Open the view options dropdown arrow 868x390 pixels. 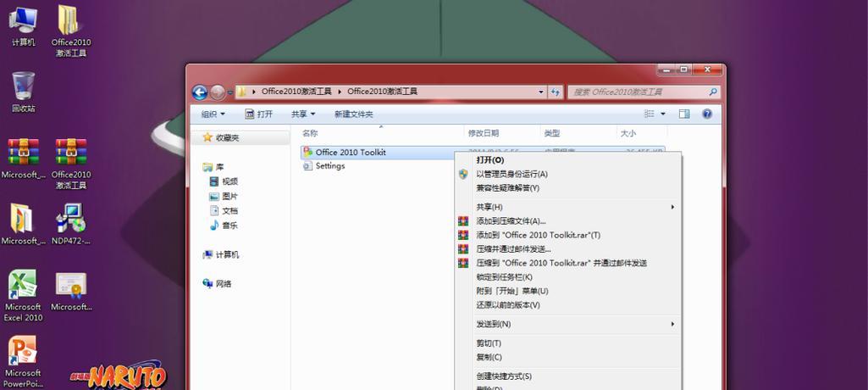663,114
